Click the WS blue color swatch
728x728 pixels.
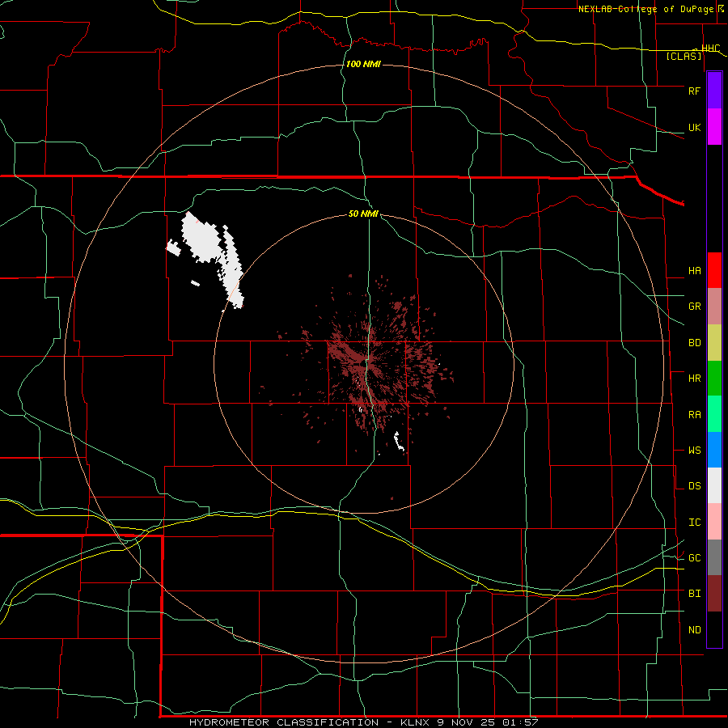click(714, 450)
